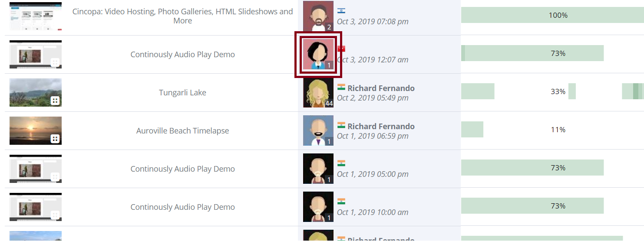Click the Israel flag beside Oct 3, 07:08 pm
Image resolution: width=644 pixels, height=241 pixels.
pos(341,11)
